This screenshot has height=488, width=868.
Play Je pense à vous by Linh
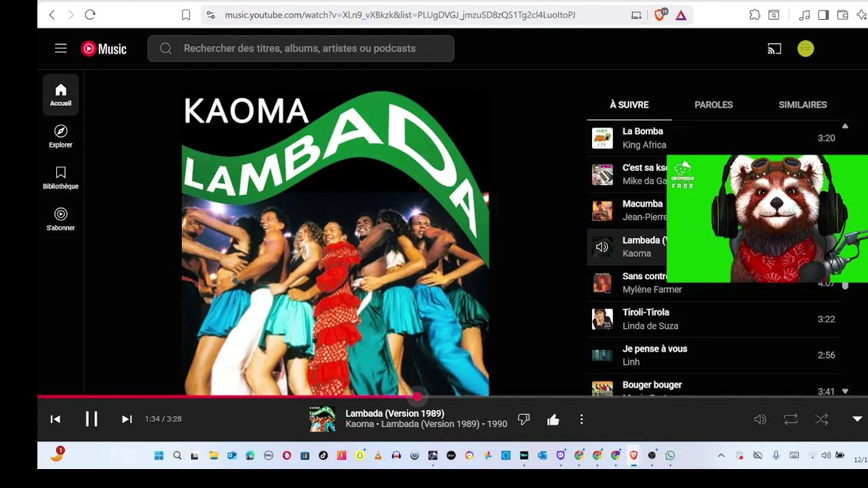(713, 355)
